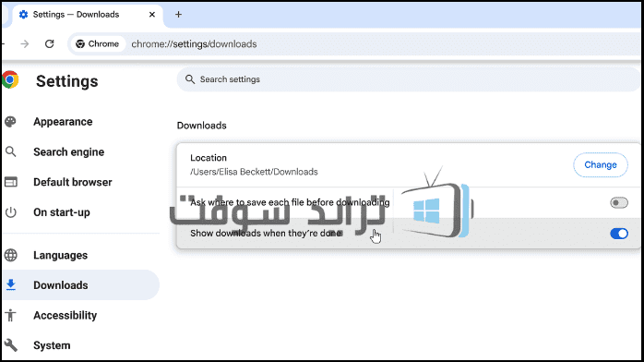Click the Downloads arrow icon in sidebar
644x362 pixels.
(x=11, y=284)
